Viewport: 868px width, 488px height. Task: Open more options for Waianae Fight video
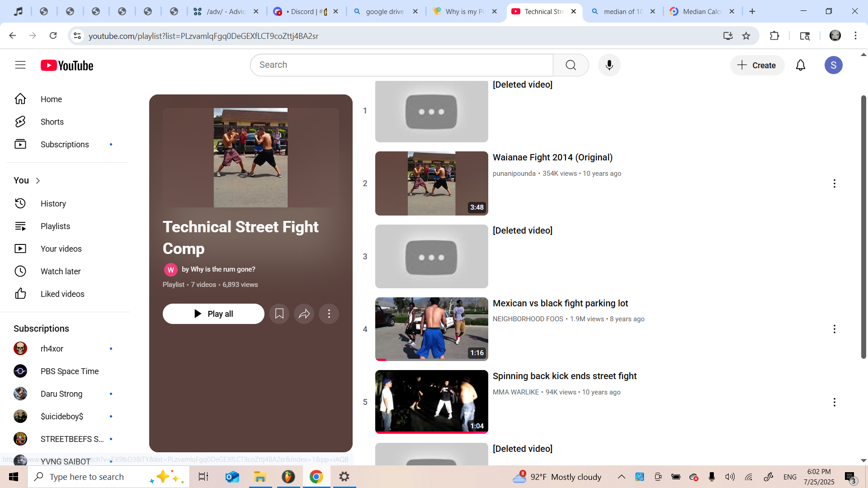[835, 183]
